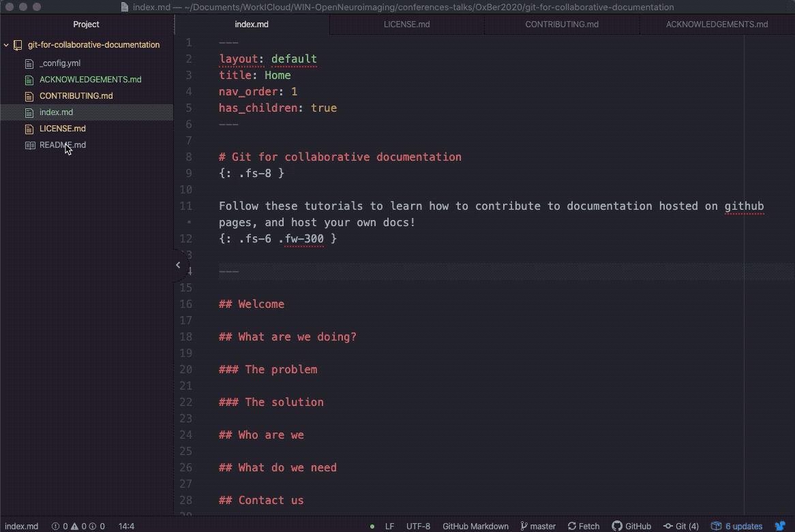
Task: Select README.md in the project tree
Action: tap(62, 144)
